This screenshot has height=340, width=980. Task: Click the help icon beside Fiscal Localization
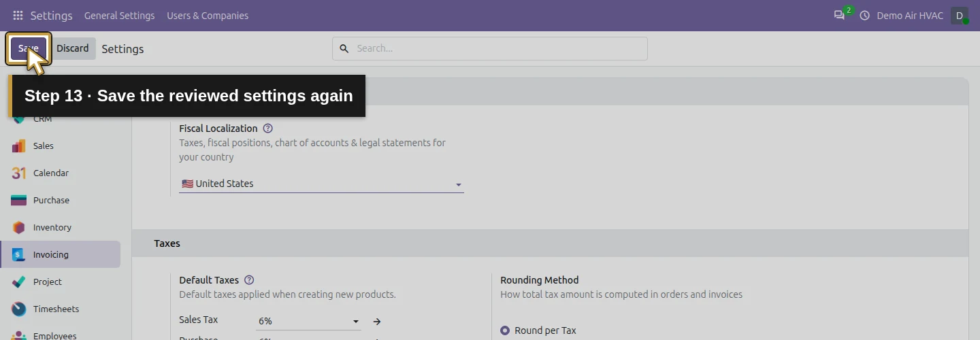click(268, 128)
